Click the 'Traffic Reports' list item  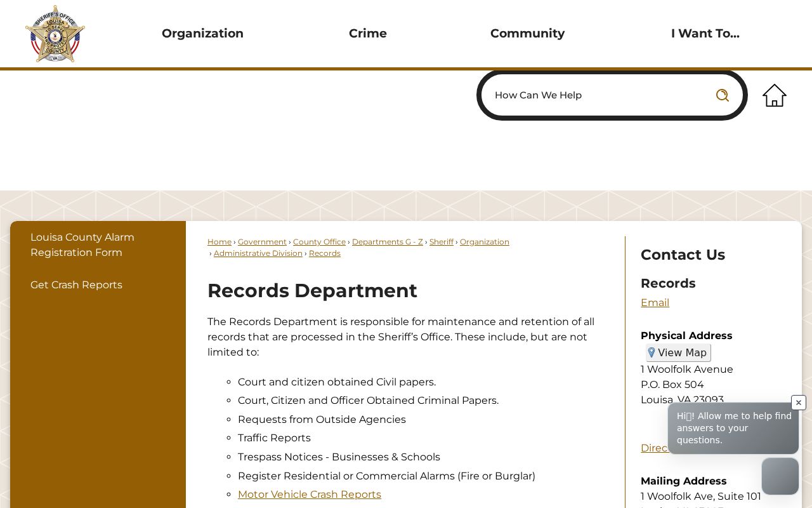tap(274, 438)
